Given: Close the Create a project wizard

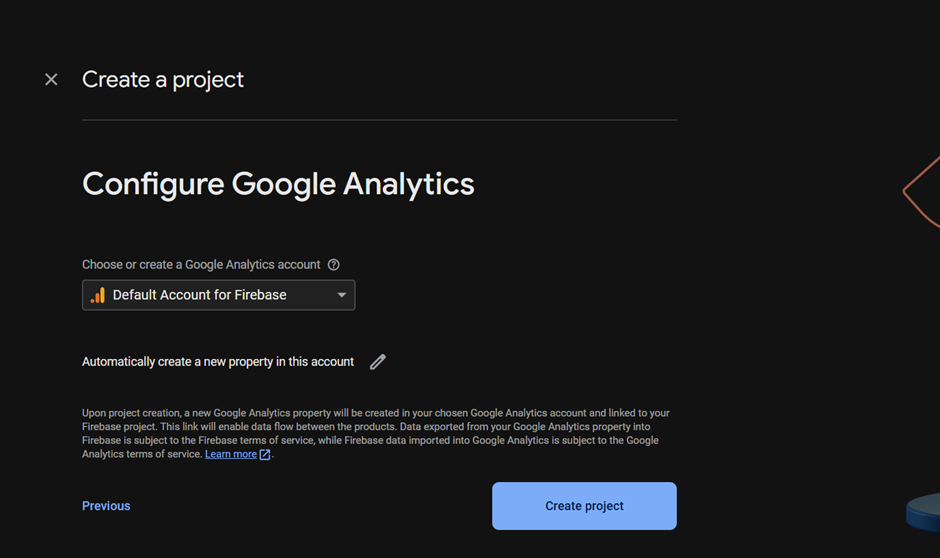Looking at the screenshot, I should coord(51,79).
